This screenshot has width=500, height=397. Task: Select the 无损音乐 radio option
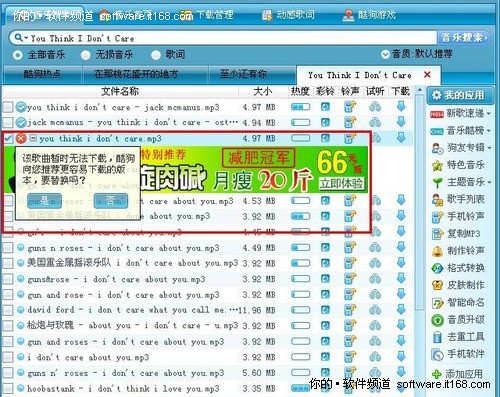(x=86, y=55)
